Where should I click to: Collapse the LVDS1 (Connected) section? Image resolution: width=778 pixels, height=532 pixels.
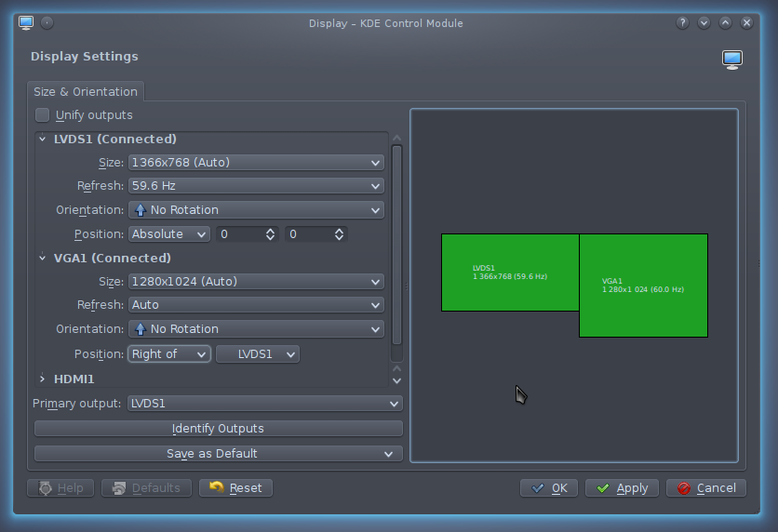tap(42, 140)
